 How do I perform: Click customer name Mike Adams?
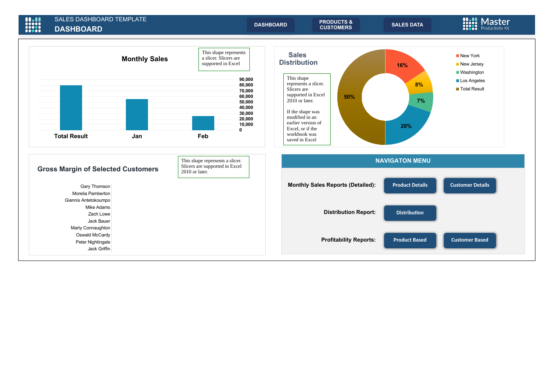[98, 207]
